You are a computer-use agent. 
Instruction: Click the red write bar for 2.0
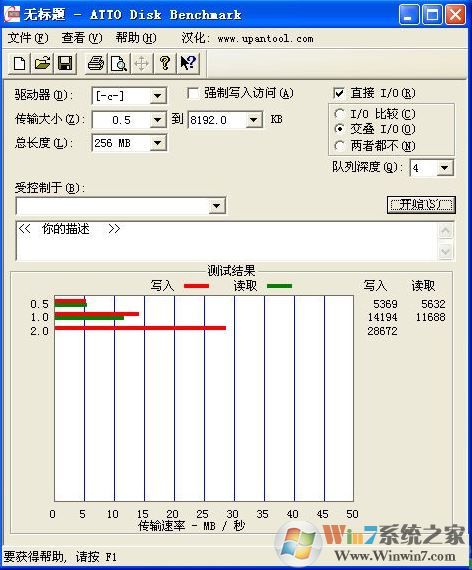point(140,328)
